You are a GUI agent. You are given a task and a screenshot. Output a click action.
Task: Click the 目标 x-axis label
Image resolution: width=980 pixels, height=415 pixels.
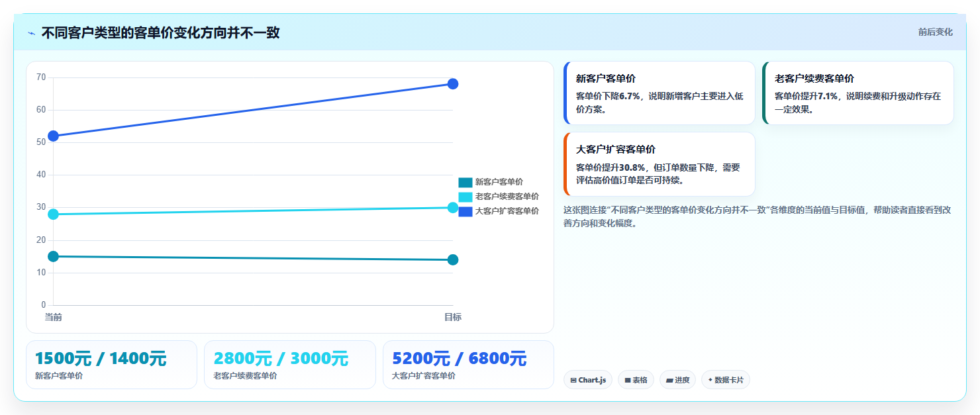(x=453, y=317)
